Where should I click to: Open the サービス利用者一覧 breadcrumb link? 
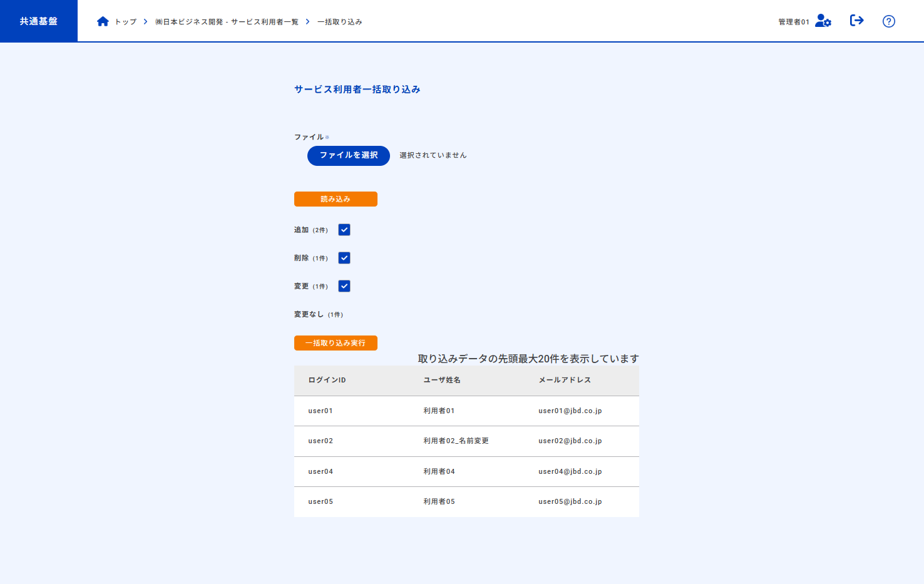(x=227, y=21)
